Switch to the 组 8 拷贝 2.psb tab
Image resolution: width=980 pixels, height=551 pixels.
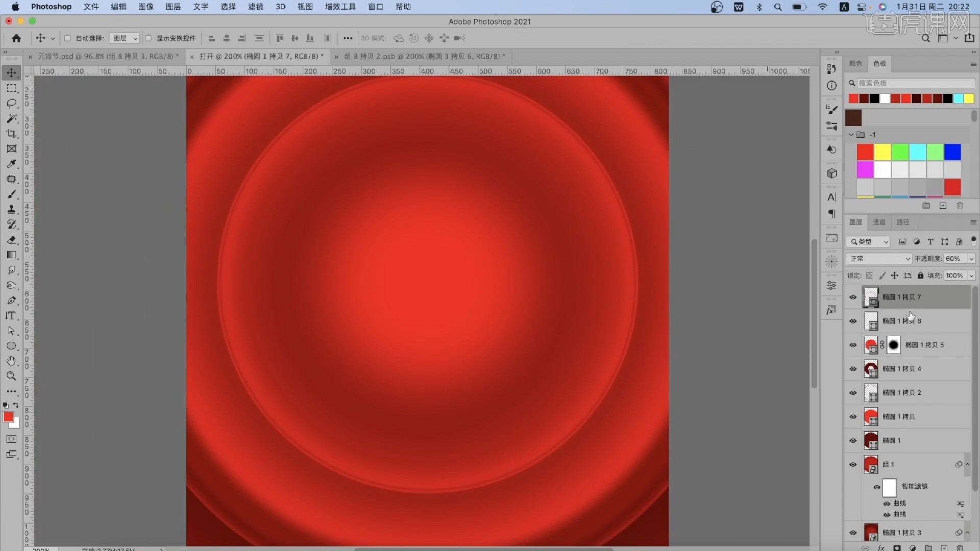coord(425,57)
